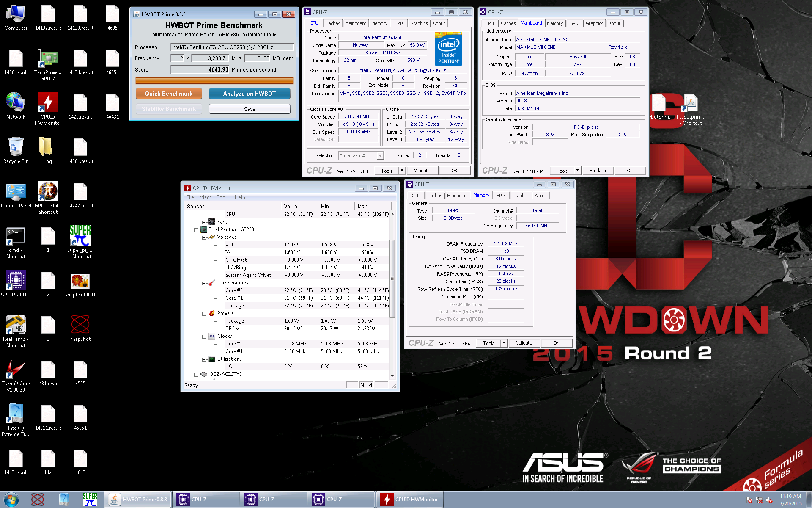Click the Max column header in HWMonitor
The width and height of the screenshot is (812, 508).
click(x=373, y=206)
